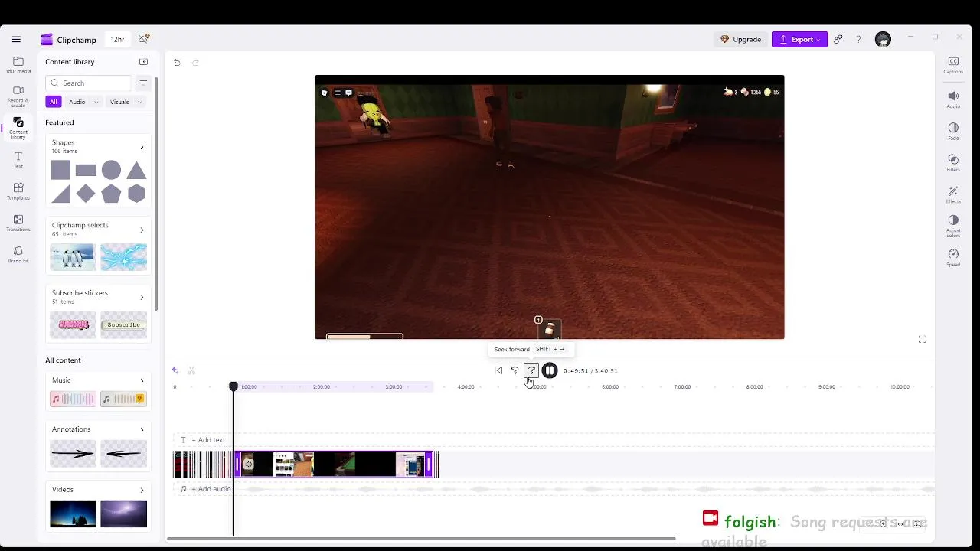Expand the Shapes category
980x551 pixels.
tap(142, 146)
